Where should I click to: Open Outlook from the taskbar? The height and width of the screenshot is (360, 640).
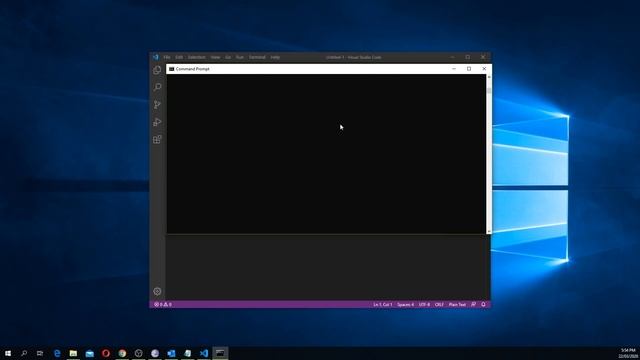tap(171, 353)
